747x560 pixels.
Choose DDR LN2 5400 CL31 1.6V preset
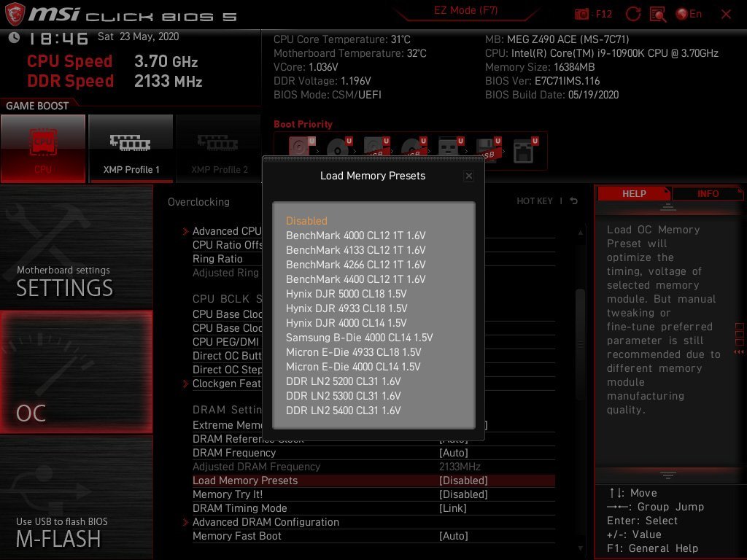pos(343,411)
